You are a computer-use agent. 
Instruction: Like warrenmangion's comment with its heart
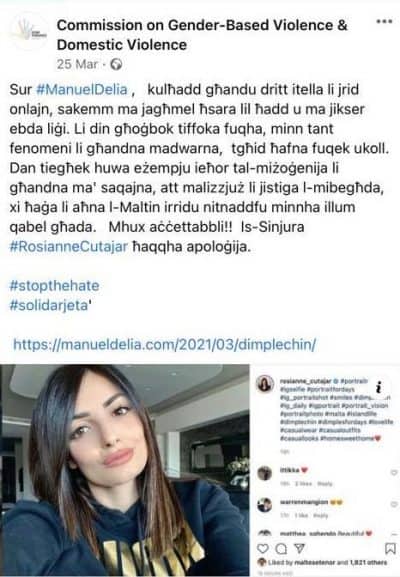tap(394, 505)
